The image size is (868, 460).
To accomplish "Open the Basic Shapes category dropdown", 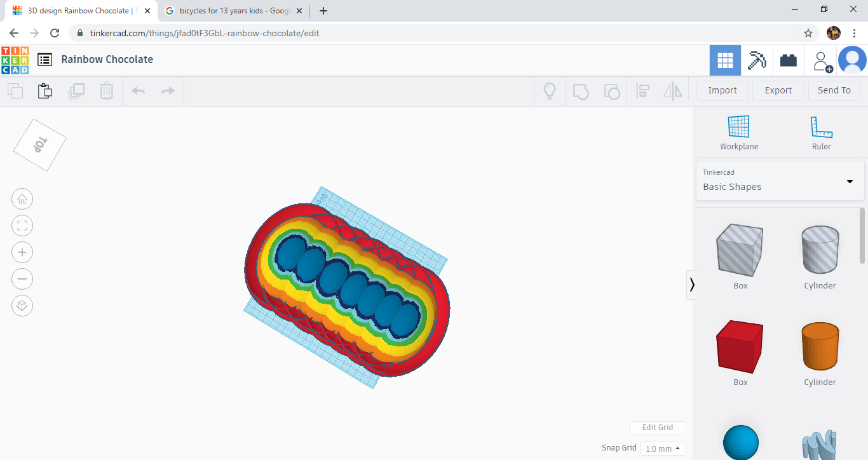I will (780, 180).
